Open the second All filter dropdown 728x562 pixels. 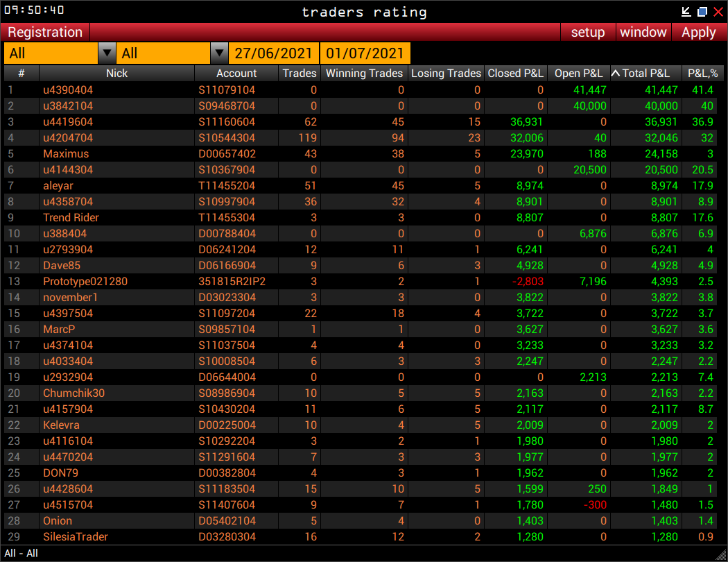click(x=220, y=53)
